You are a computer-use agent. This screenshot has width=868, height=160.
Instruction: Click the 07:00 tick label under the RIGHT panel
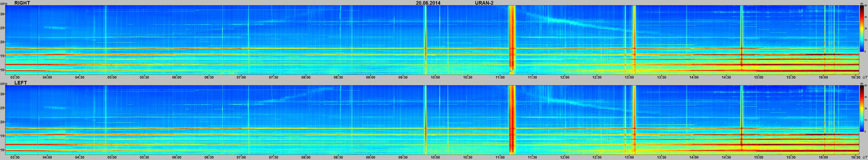coord(241,77)
